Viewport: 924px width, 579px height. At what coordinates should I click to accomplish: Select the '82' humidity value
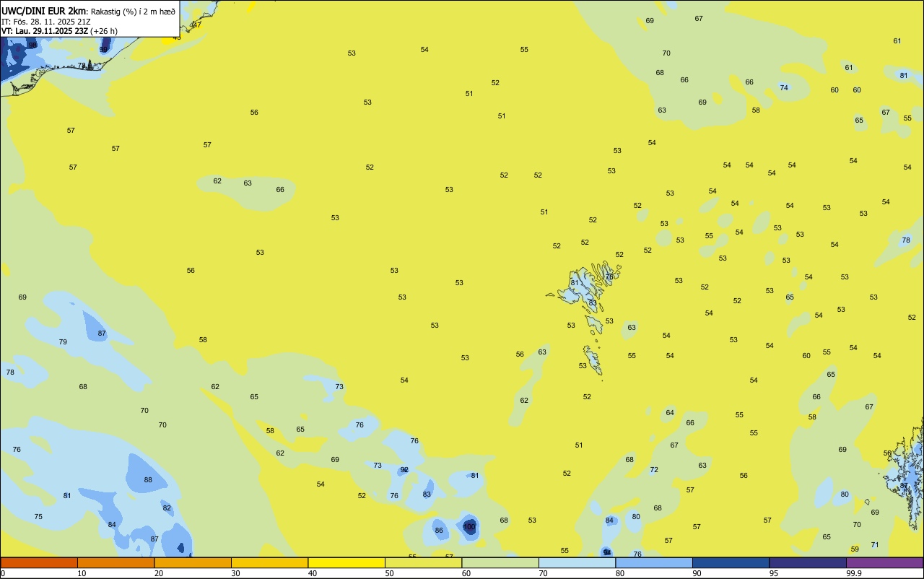(167, 508)
